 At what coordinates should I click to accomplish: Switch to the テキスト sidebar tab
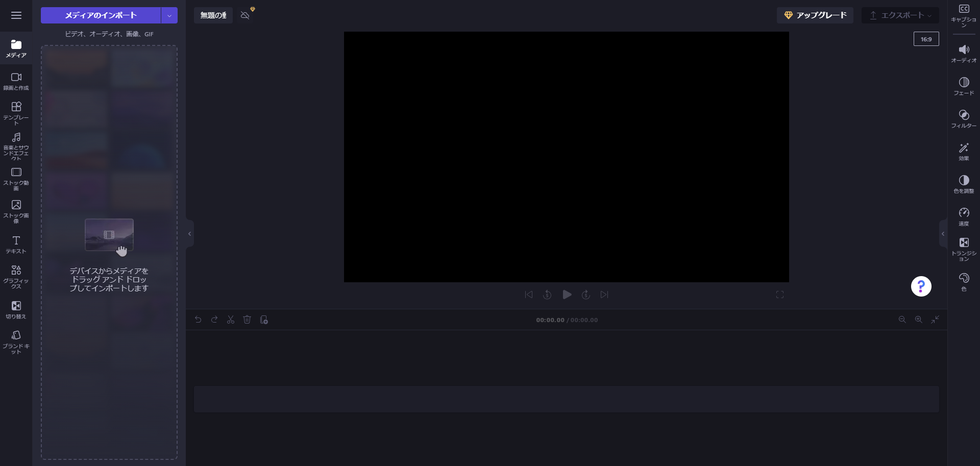(x=16, y=244)
